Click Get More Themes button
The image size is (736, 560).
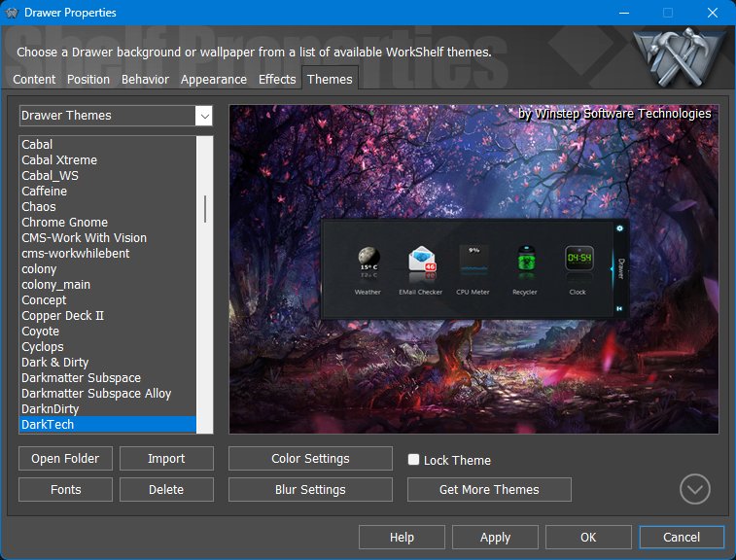tap(489, 490)
